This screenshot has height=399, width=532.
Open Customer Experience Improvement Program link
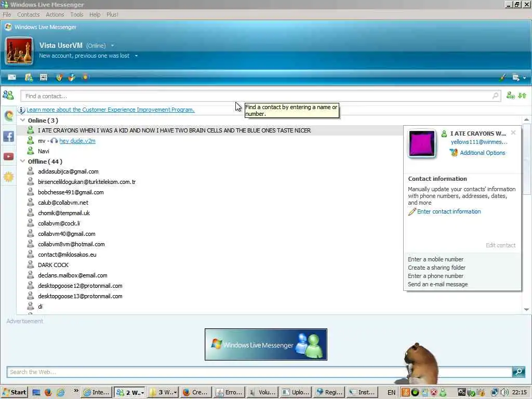pyautogui.click(x=111, y=110)
